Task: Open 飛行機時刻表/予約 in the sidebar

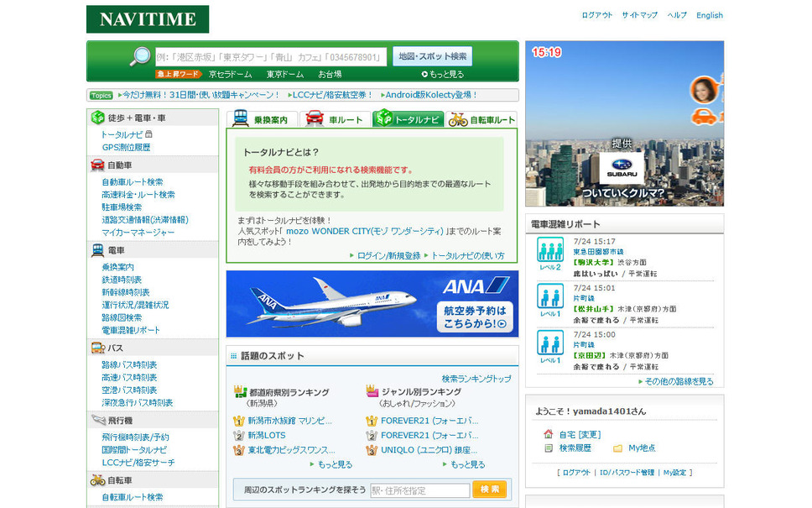Action: pos(135,437)
